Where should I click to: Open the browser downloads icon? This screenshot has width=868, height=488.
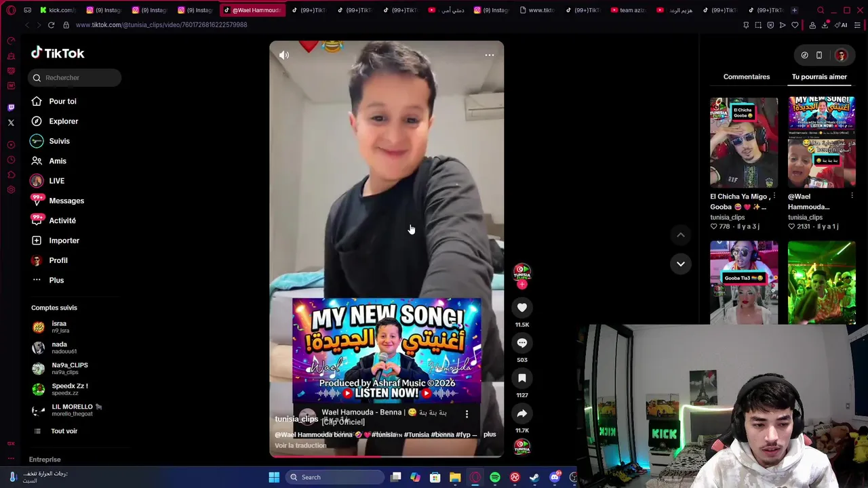pyautogui.click(x=825, y=25)
